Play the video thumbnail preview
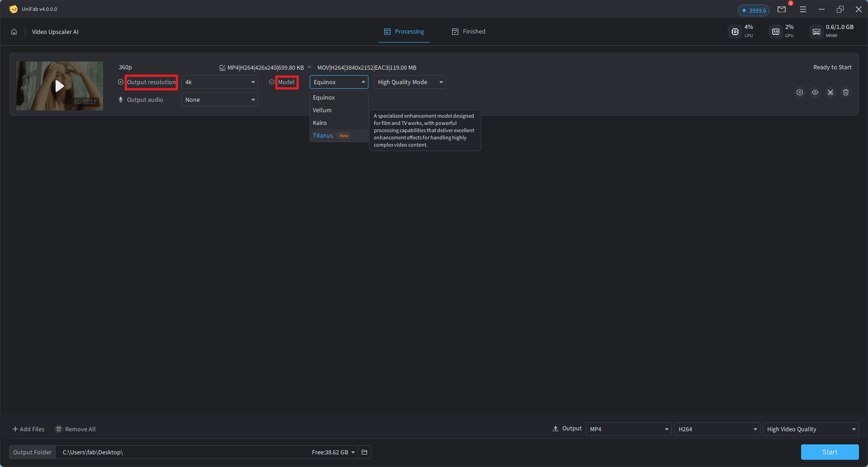Screen dimensions: 868x467 click(59, 86)
